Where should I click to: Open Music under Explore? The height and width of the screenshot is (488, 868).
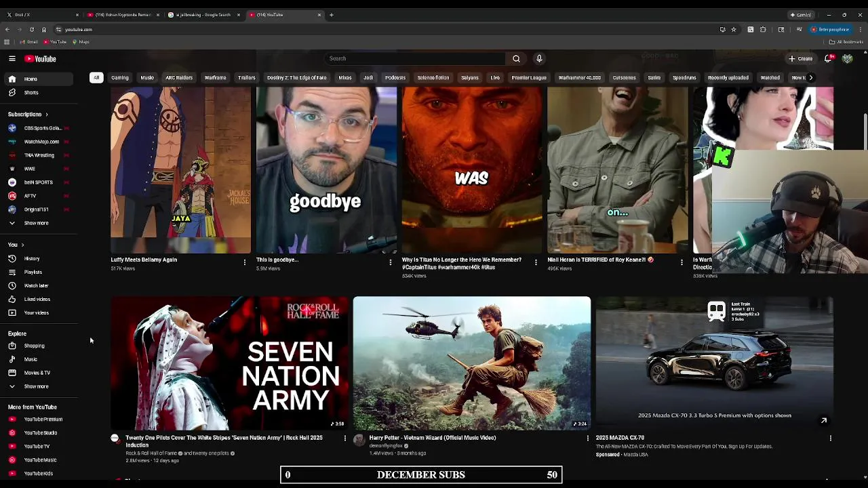click(x=31, y=359)
